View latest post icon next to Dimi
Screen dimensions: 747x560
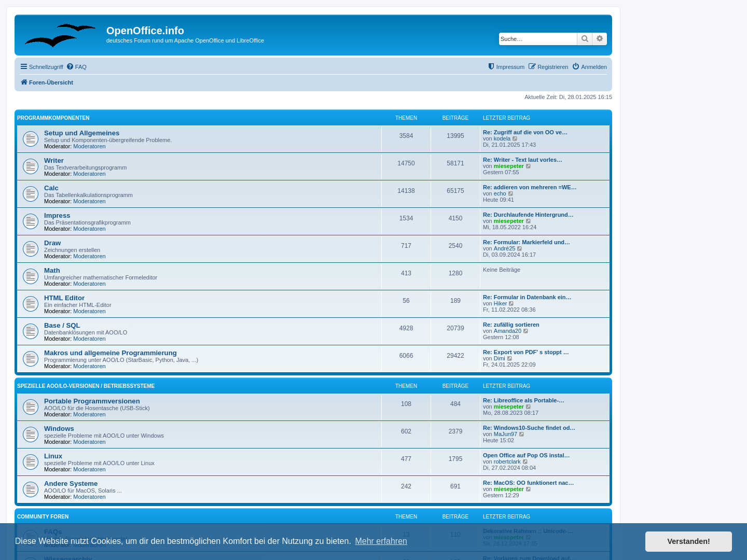coord(510,358)
